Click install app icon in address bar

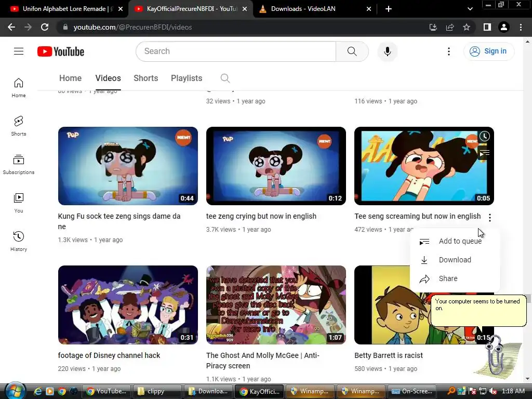(433, 27)
